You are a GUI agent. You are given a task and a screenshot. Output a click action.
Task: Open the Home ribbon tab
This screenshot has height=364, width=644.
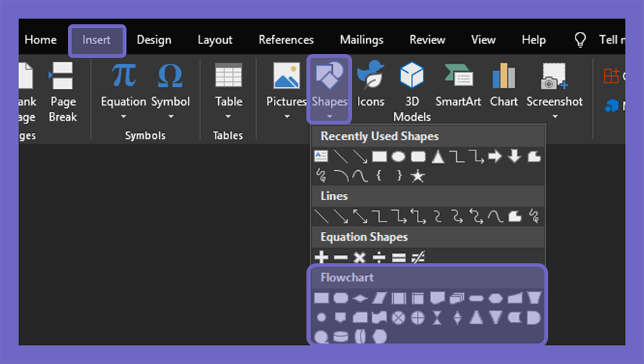tap(41, 40)
